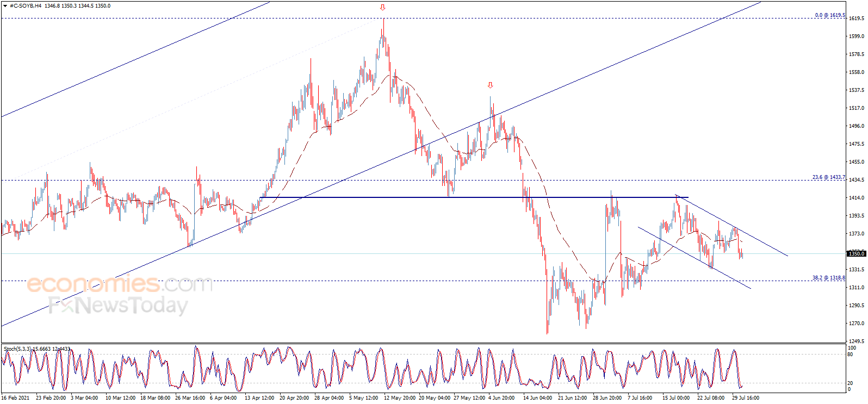Click price axis value 1475.5

[x=856, y=144]
